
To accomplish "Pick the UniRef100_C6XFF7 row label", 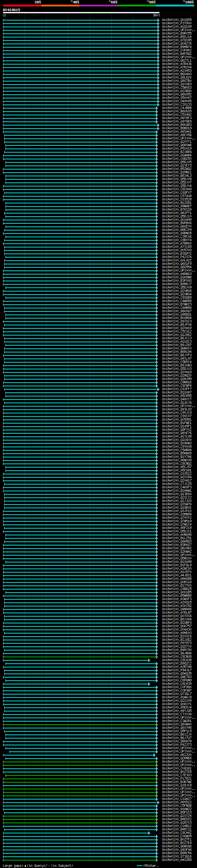I will click(x=176, y=389).
